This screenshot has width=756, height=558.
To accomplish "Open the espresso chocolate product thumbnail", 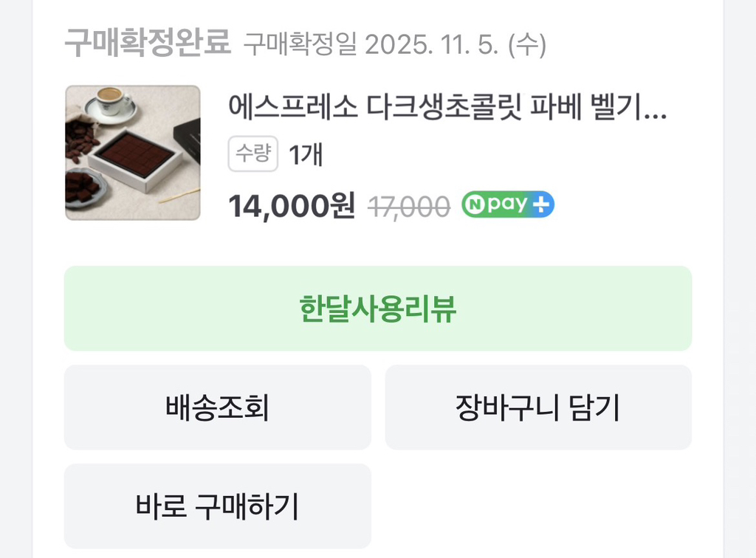I will [133, 153].
